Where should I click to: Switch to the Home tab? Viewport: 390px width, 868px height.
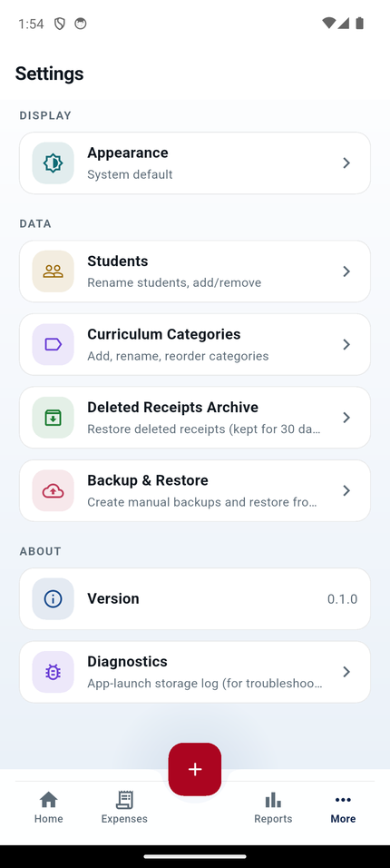[x=49, y=808]
